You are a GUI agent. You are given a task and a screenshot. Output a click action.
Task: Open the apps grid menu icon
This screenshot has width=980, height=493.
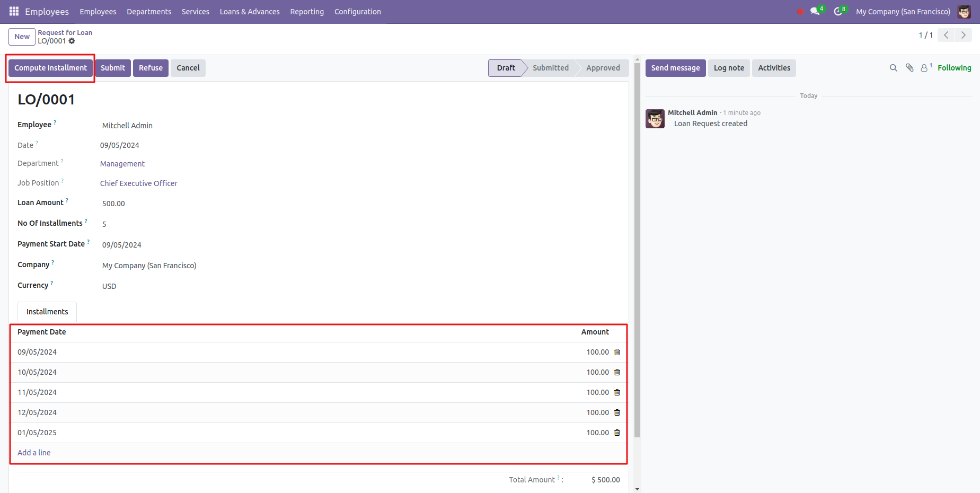(14, 11)
